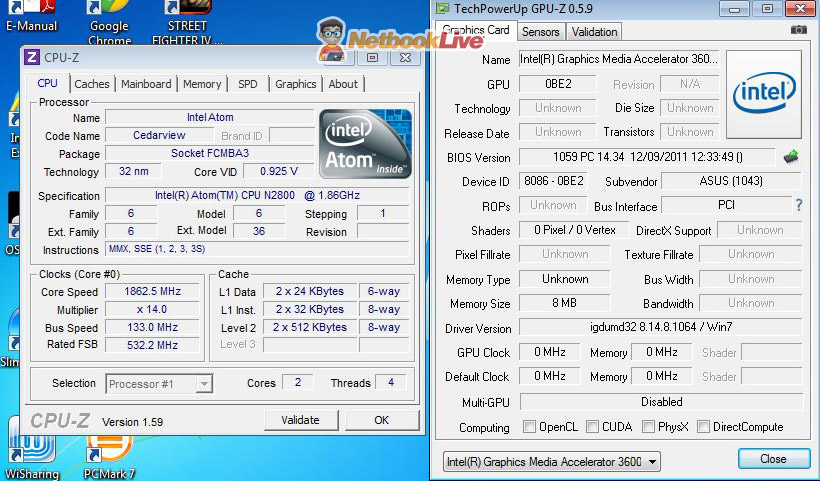The height and width of the screenshot is (481, 820).
Task: Open the Mainboard tab in CPU-Z
Action: (x=146, y=84)
